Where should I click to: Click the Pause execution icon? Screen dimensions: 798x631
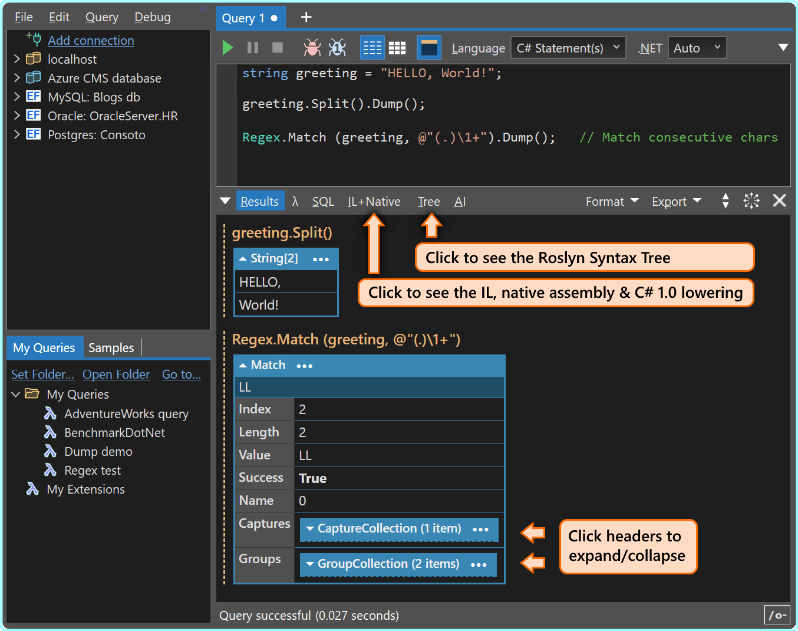click(x=253, y=48)
